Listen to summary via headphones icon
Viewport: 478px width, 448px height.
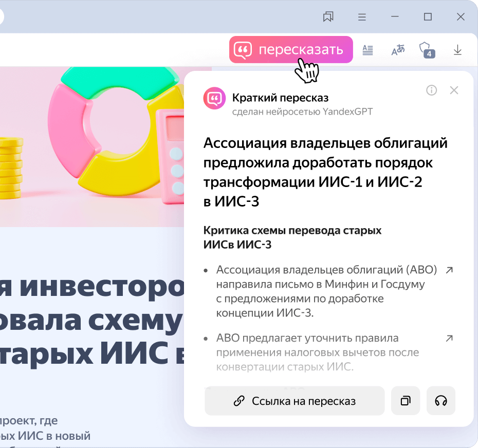point(441,401)
